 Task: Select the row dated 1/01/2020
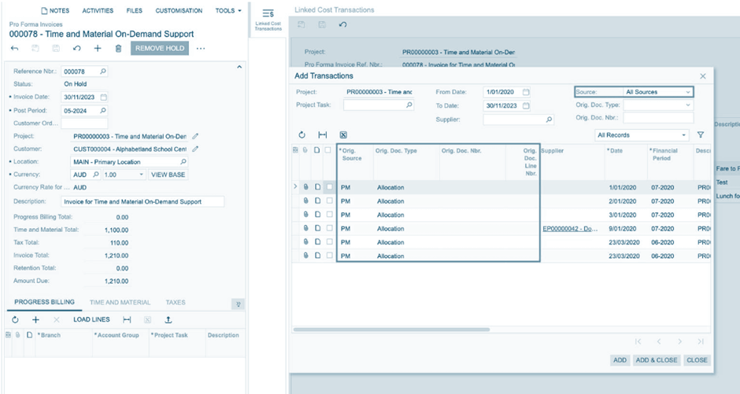click(329, 187)
